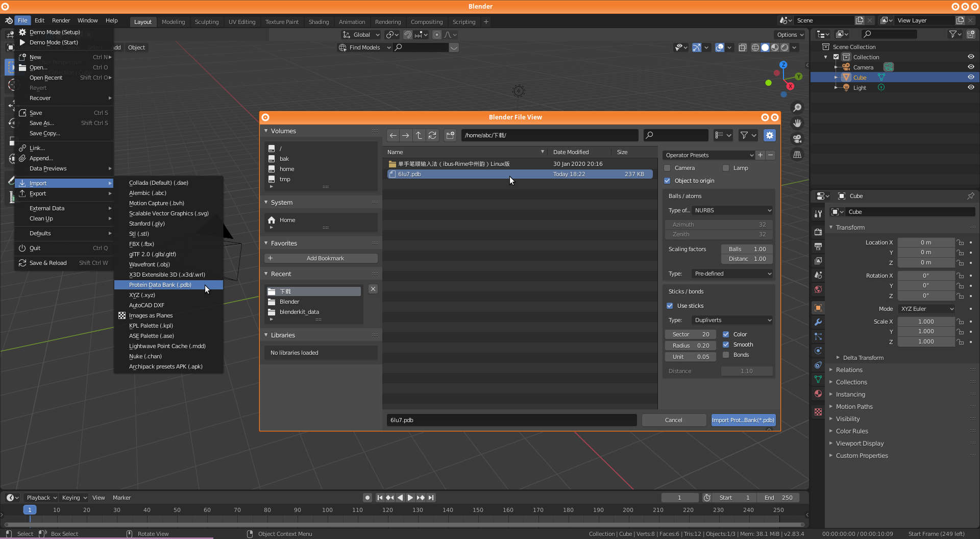The width and height of the screenshot is (980, 539).
Task: Jump to timeline start frame
Action: (x=380, y=498)
